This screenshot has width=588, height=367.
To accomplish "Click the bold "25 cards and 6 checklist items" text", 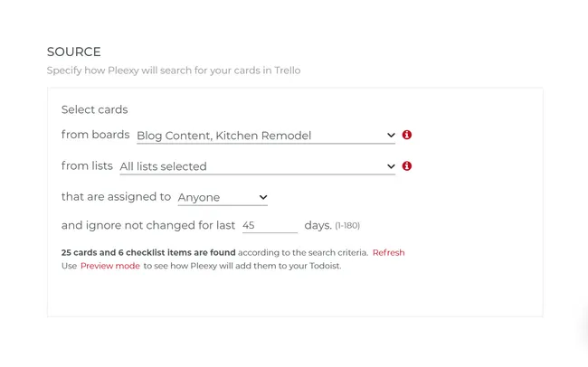I will pyautogui.click(x=148, y=253).
